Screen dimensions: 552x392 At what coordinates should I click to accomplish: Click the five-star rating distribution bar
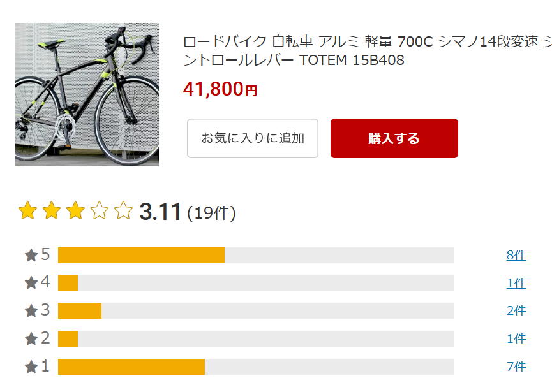[x=256, y=255]
